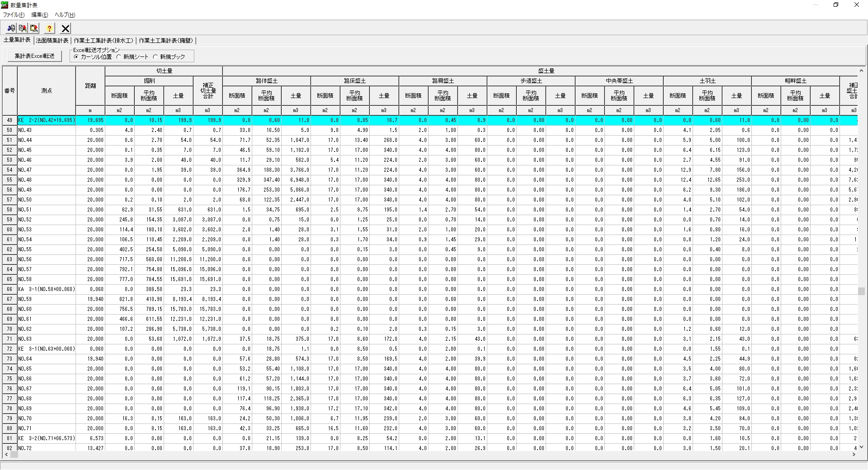This screenshot has height=470, width=868.
Task: Click the 中央帯盛土 header
Action: coord(619,81)
